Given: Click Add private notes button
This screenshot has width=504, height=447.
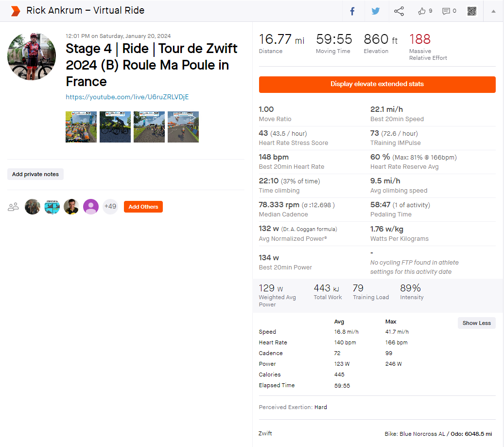Looking at the screenshot, I should [x=35, y=174].
